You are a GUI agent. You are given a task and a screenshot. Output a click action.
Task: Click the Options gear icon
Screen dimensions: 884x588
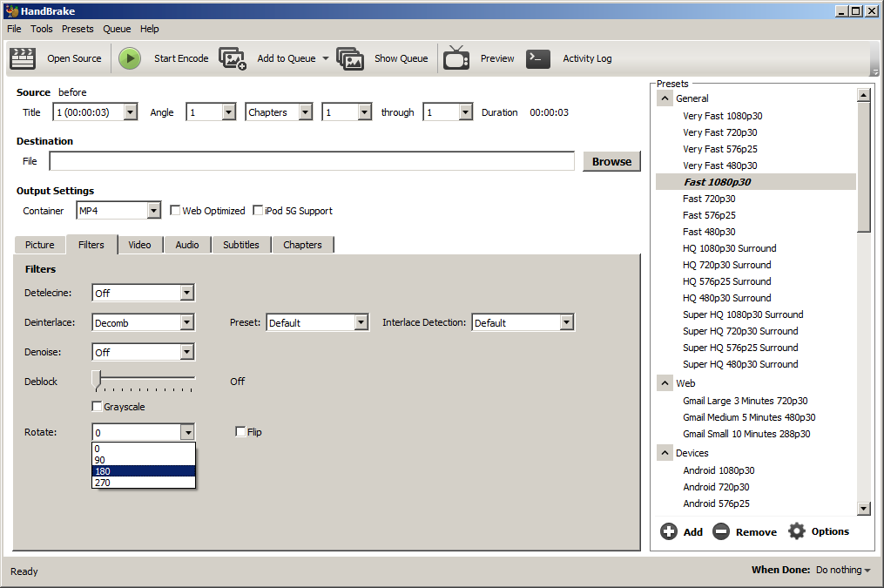tap(797, 531)
